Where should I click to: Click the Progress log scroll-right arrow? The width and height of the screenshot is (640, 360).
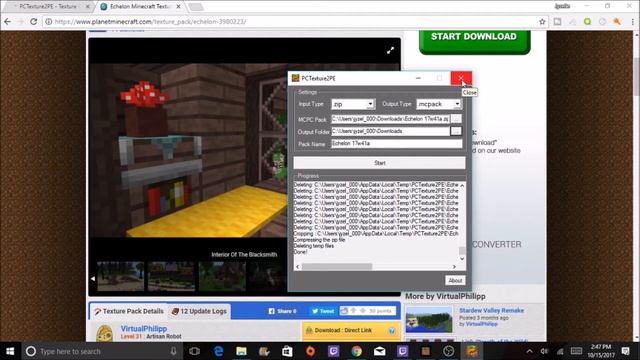point(454,267)
